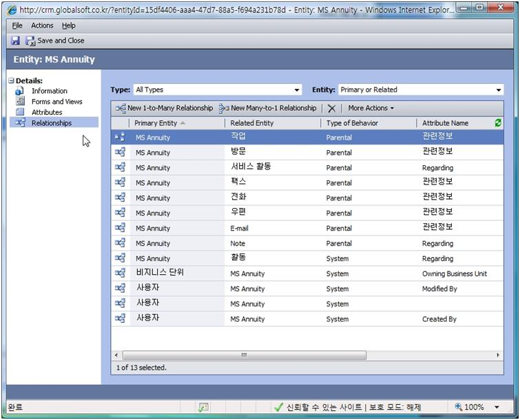Screen dimensions: 520x420
Task: Click the Internet Explorer title bar icon
Action: [12, 10]
